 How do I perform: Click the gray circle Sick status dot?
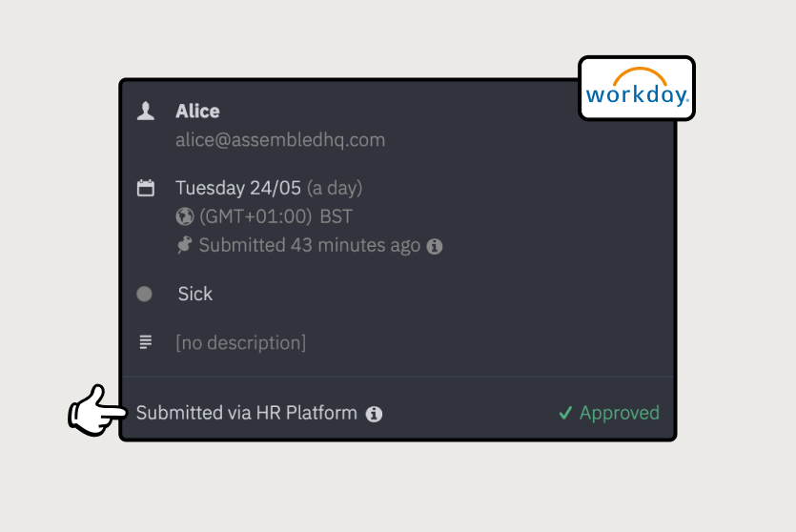tap(145, 294)
